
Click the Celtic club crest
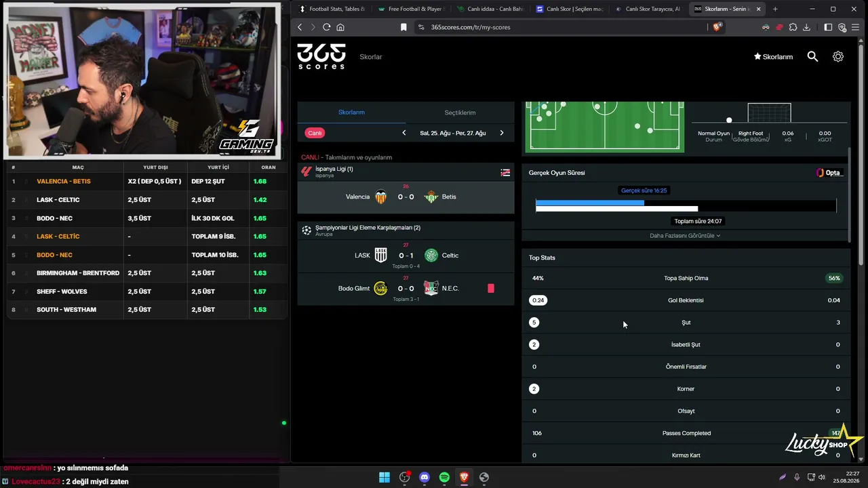pos(431,256)
